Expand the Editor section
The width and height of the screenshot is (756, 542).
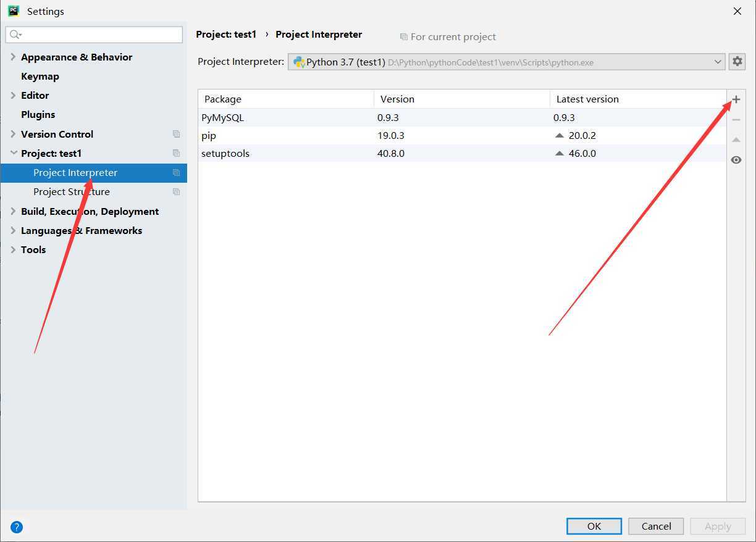pyautogui.click(x=13, y=95)
